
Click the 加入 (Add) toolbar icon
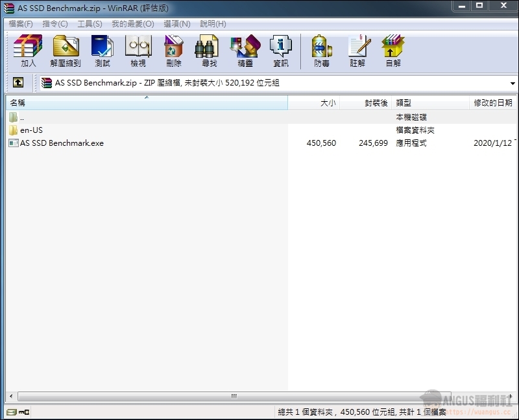point(28,51)
